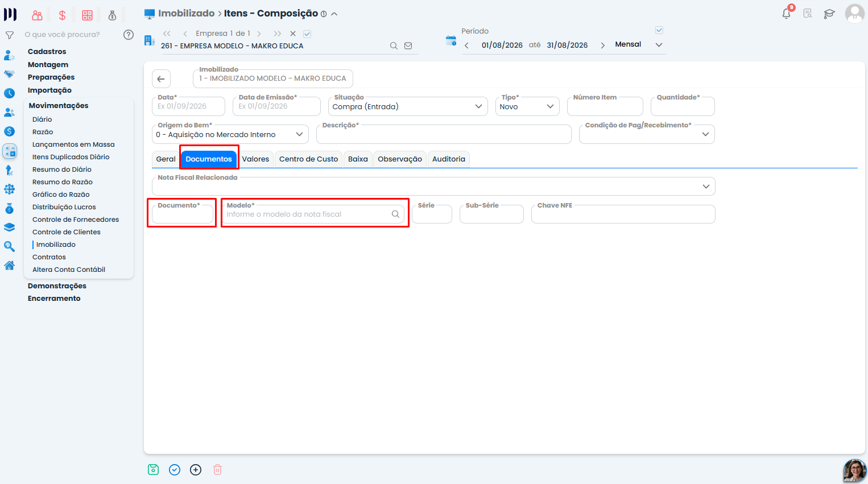Viewport: 868px width, 484px height.
Task: Click the envelope icon beside company name
Action: click(408, 46)
